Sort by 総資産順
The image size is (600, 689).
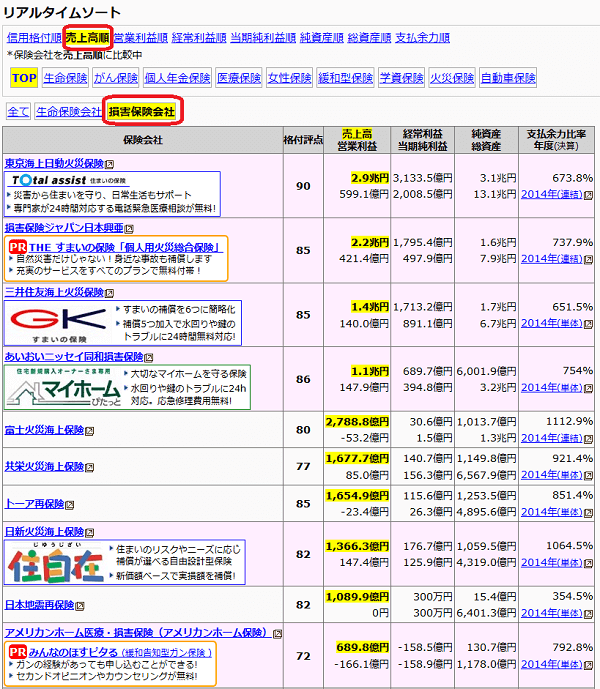[369, 38]
